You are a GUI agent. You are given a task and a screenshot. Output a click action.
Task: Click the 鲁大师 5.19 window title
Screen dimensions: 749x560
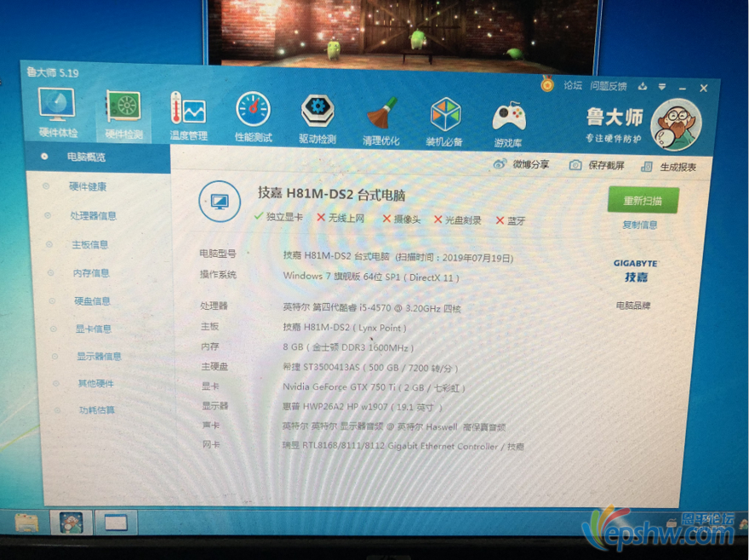click(x=53, y=72)
